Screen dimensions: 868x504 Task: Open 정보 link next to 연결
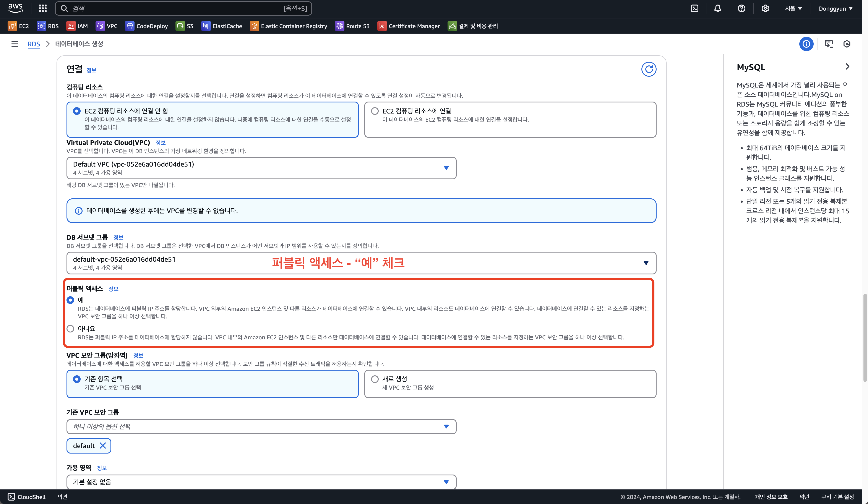point(91,70)
